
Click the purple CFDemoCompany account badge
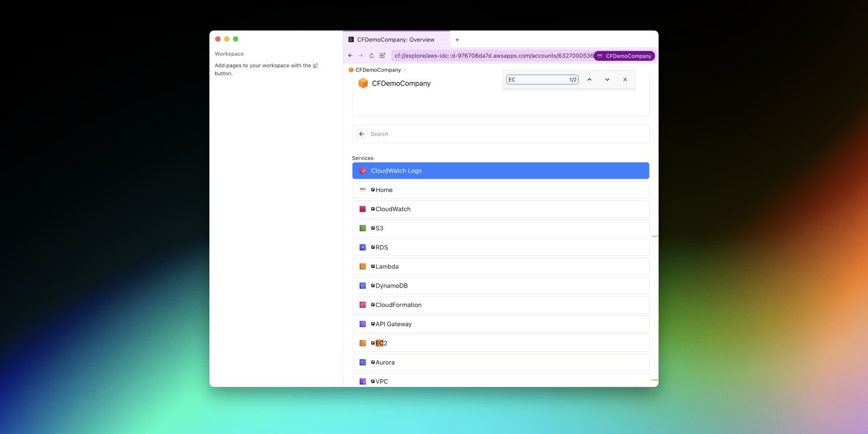click(624, 56)
